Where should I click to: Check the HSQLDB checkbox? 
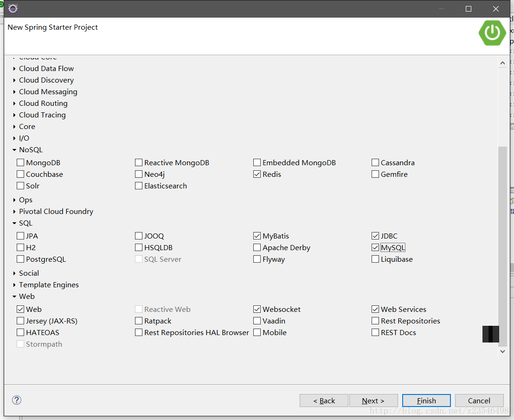139,247
